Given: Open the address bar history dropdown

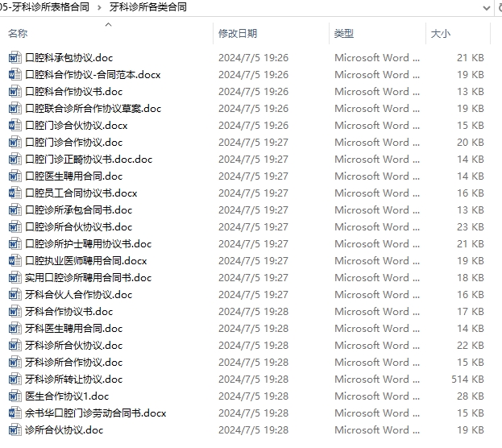Looking at the screenshot, I should pyautogui.click(x=486, y=7).
